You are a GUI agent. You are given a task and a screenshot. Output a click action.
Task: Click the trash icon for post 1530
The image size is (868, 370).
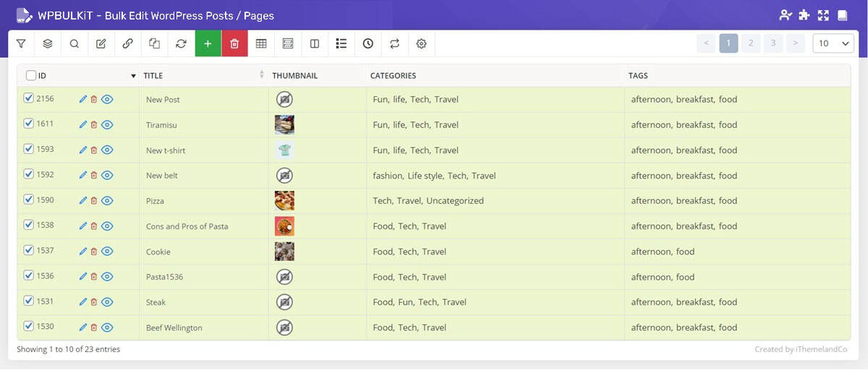[x=94, y=327]
